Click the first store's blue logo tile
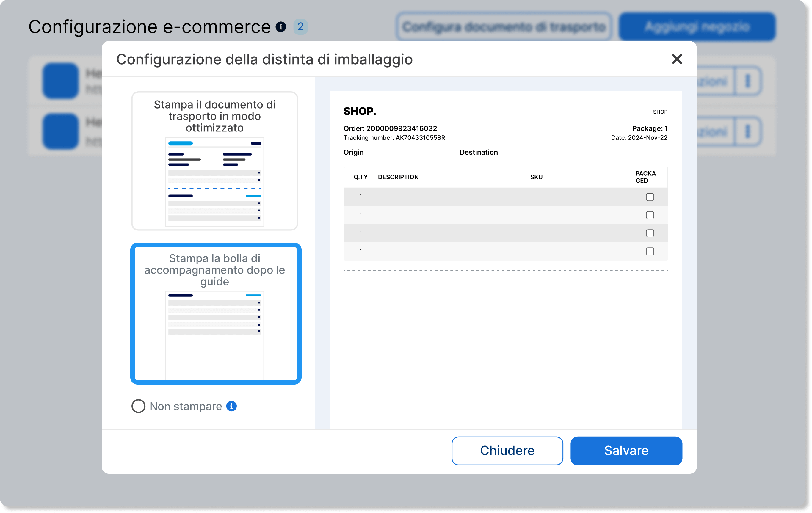This screenshot has width=812, height=513. pyautogui.click(x=61, y=81)
